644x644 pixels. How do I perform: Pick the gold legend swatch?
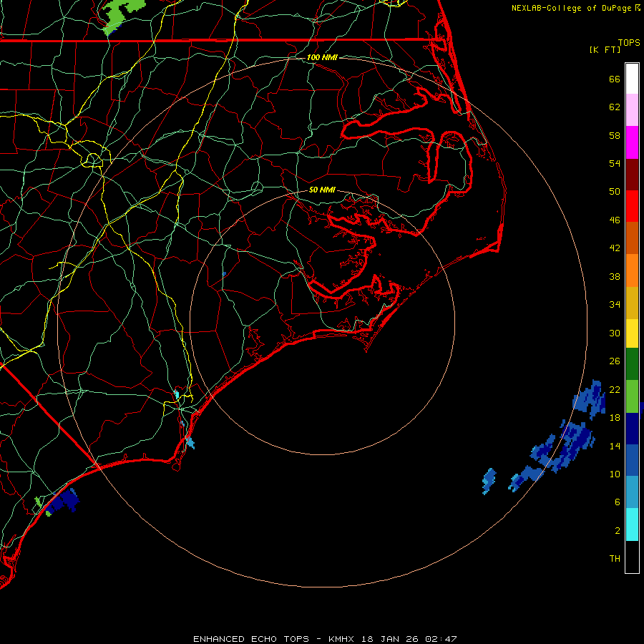click(x=632, y=303)
